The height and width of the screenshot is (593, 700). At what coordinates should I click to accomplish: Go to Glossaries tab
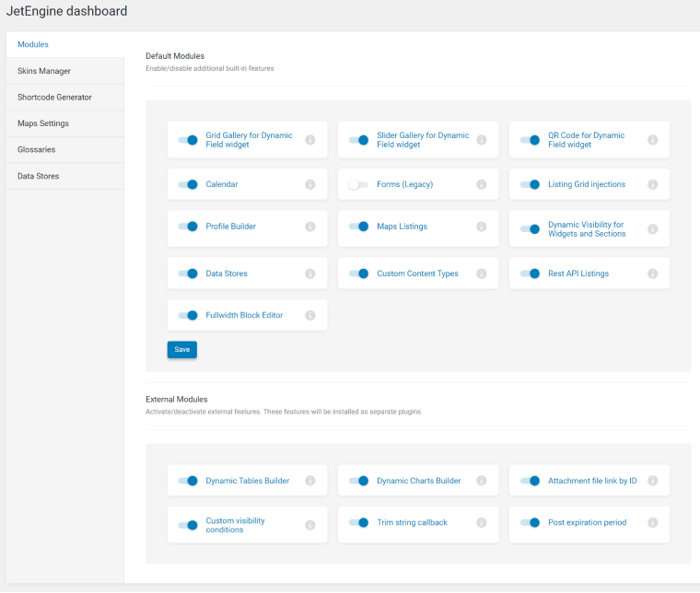65,149
